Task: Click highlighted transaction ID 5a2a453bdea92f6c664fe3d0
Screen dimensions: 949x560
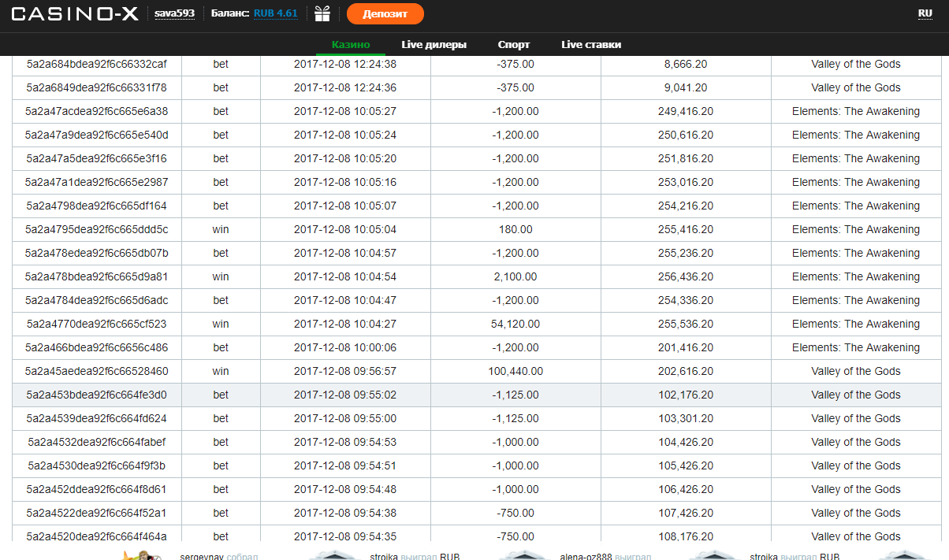Action: click(97, 395)
